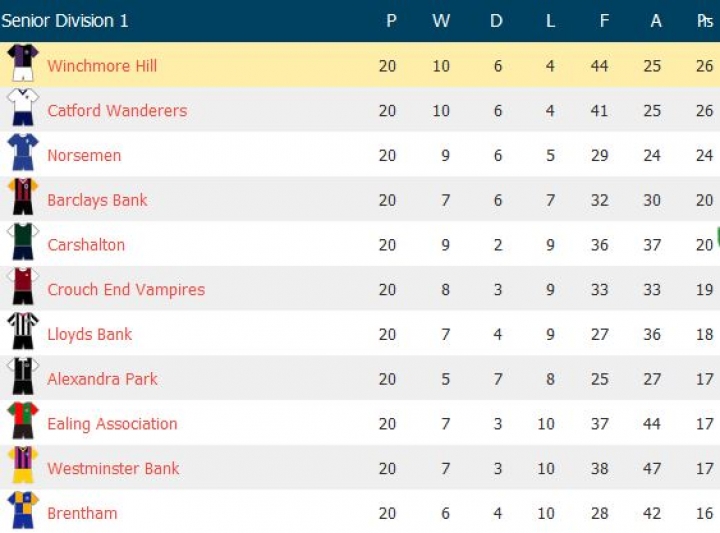The height and width of the screenshot is (533, 720).
Task: Click the Brentham blue-yellow kit icon
Action: (22, 511)
